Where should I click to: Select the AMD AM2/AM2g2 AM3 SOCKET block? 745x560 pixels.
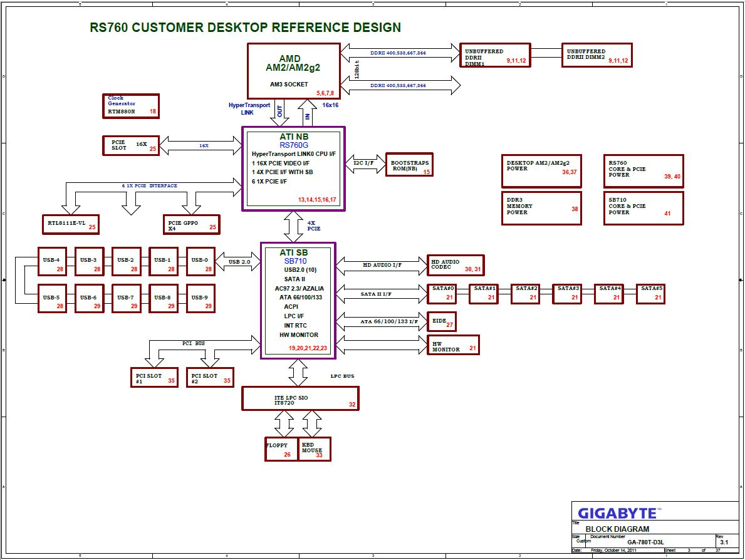click(x=294, y=71)
